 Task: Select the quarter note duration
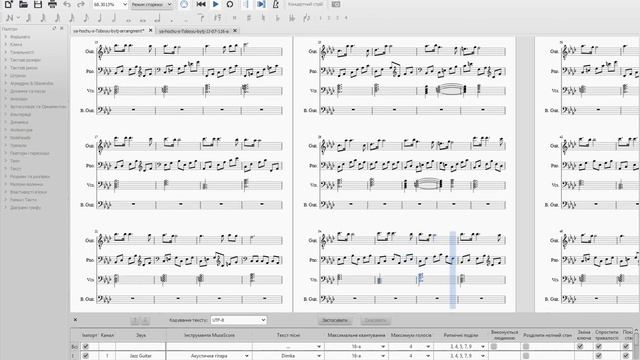[x=100, y=18]
